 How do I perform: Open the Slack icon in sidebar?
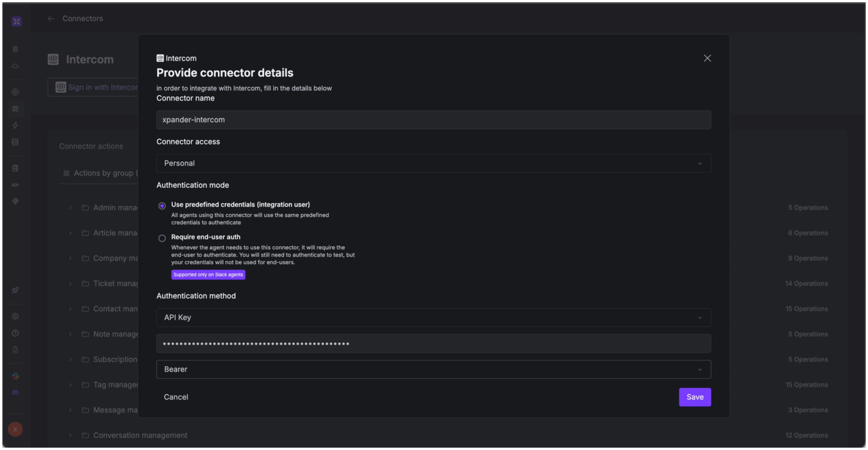[x=15, y=376]
